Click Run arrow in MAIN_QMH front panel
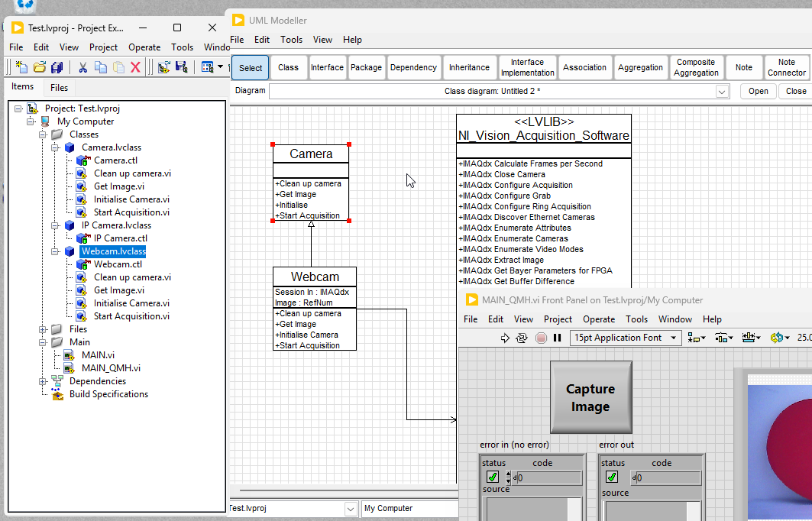Image resolution: width=812 pixels, height=521 pixels. 505,338
